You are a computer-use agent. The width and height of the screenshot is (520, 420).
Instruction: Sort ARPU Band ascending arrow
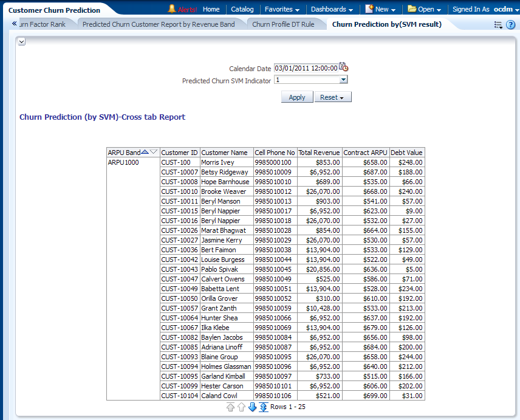click(145, 152)
